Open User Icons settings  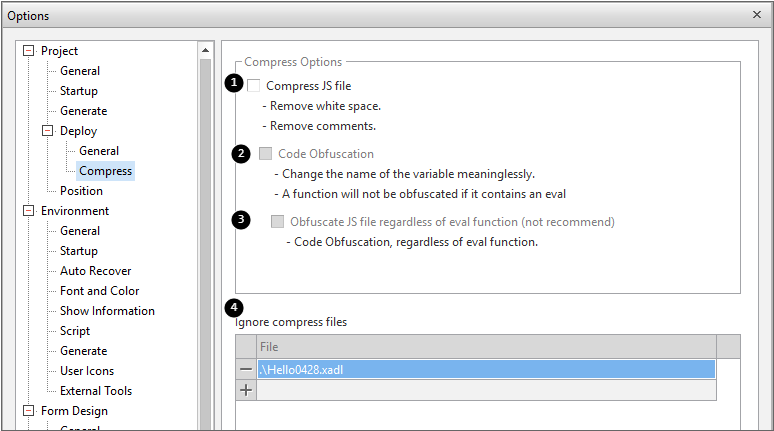(87, 371)
